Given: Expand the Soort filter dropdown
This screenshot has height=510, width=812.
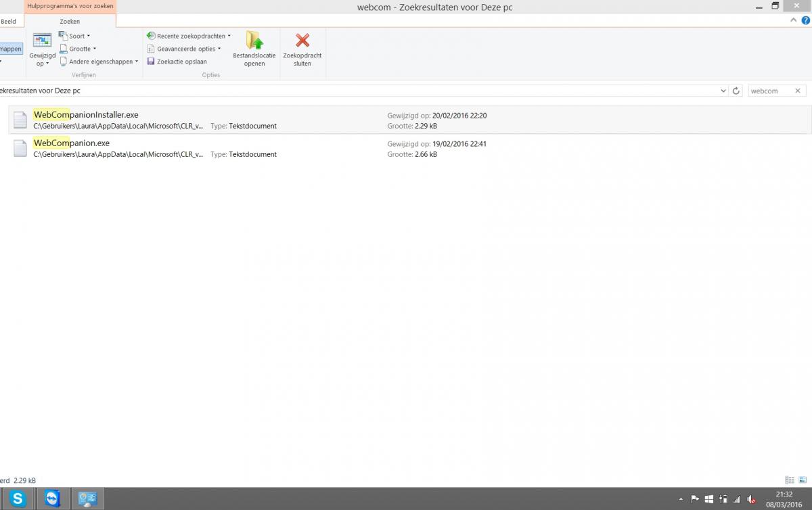Looking at the screenshot, I should click(x=74, y=36).
